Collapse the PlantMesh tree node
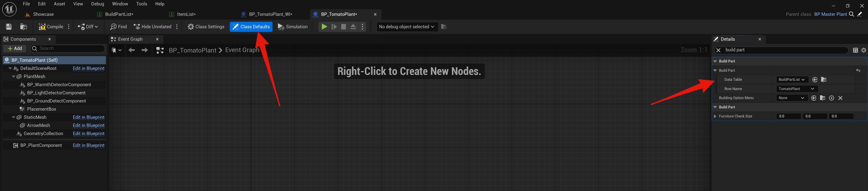 [x=14, y=76]
